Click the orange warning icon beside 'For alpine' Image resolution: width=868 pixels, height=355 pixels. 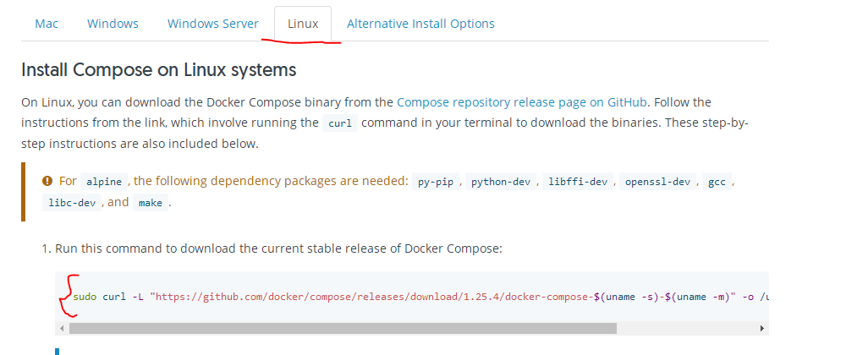coord(47,181)
